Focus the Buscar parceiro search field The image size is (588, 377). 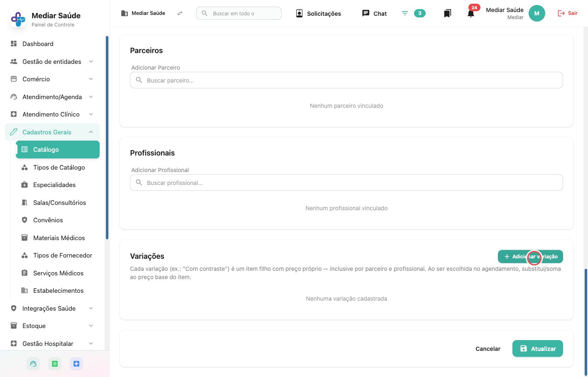coord(346,80)
